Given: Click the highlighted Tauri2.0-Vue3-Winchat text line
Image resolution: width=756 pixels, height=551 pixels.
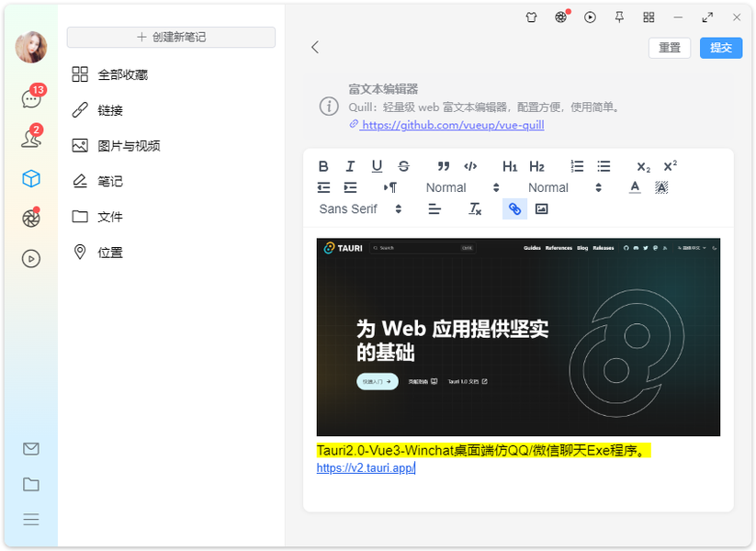Looking at the screenshot, I should [483, 450].
